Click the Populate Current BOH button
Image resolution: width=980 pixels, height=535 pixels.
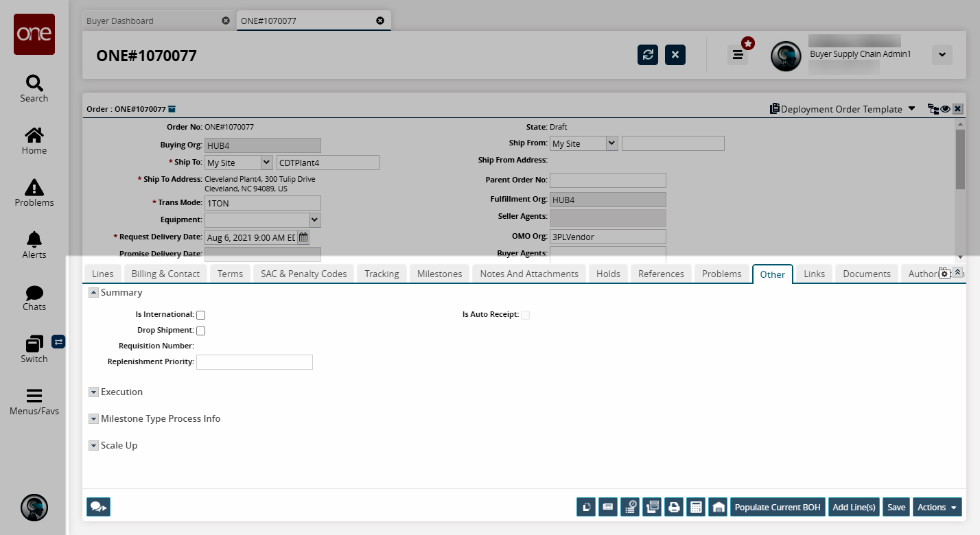coord(777,507)
